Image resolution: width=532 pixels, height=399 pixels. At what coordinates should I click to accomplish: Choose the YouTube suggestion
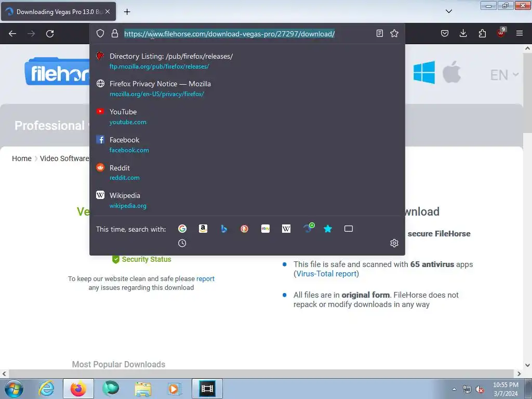tap(247, 116)
